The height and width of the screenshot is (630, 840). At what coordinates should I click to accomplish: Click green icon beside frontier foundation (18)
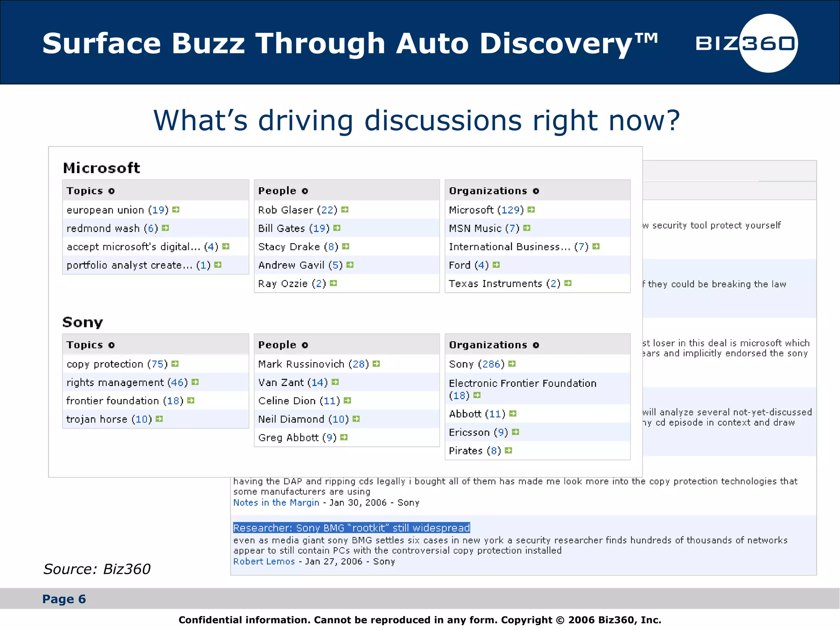click(x=191, y=401)
